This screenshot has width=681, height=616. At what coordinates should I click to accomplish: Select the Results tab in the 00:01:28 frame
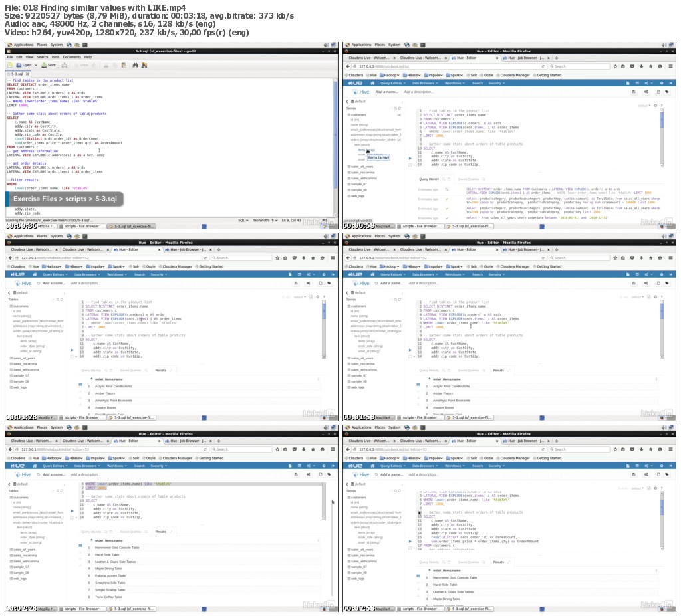click(161, 371)
